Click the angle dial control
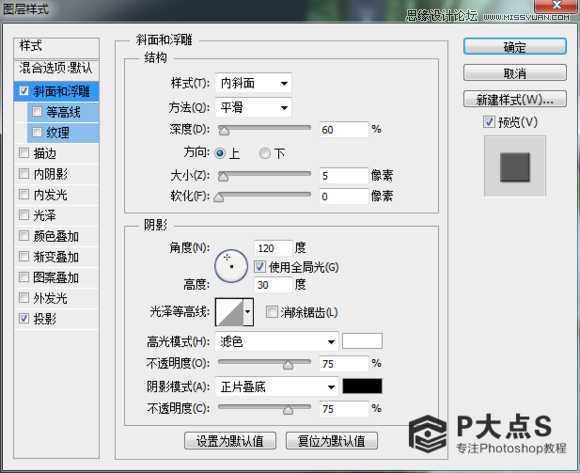Viewport: 580px width, 473px height. (x=231, y=266)
